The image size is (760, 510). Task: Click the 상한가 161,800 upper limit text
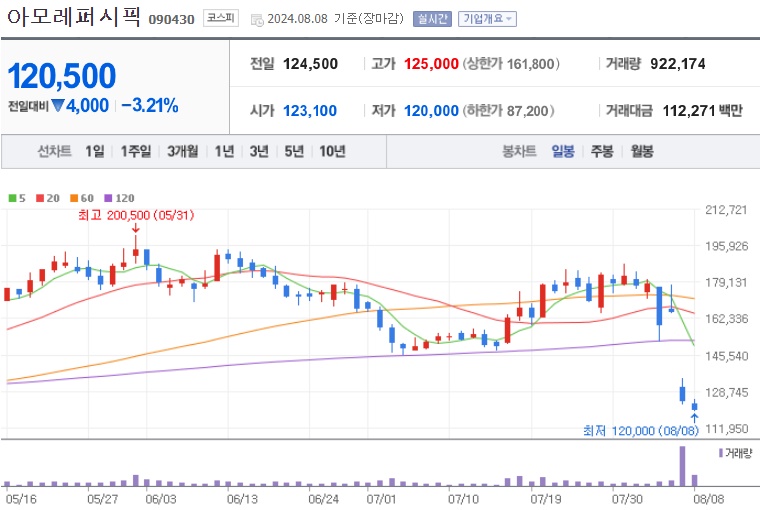pyautogui.click(x=511, y=64)
